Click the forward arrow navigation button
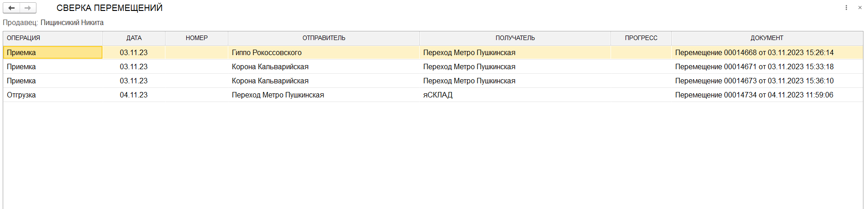Screen dimensions: 868x209 coord(28,8)
